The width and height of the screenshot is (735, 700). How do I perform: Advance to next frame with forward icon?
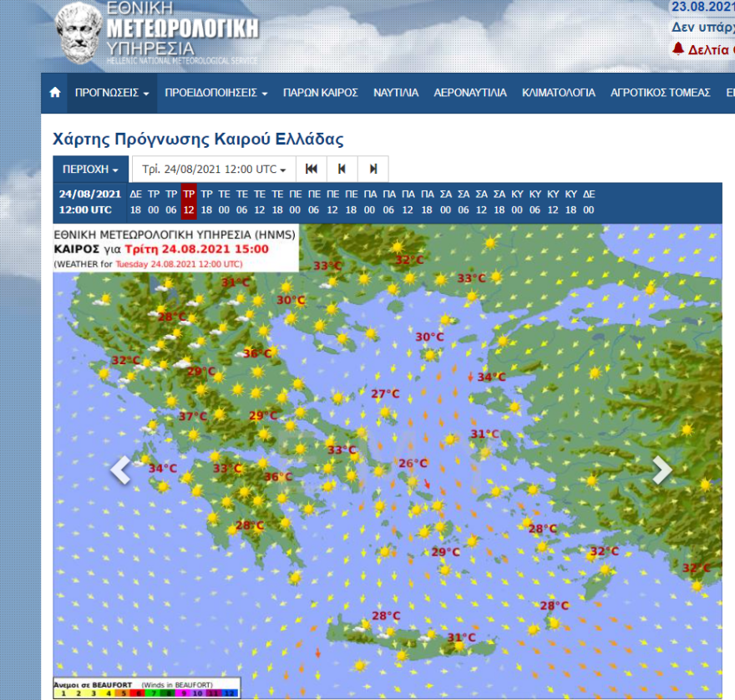pyautogui.click(x=373, y=169)
